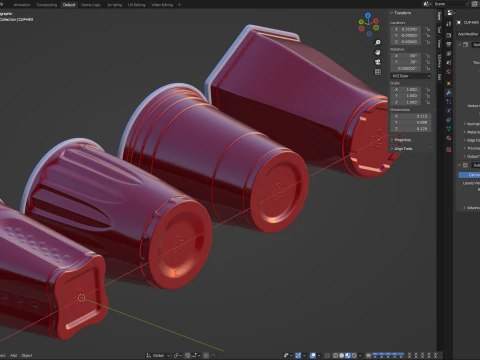Lock the Location X value

pos(428,29)
